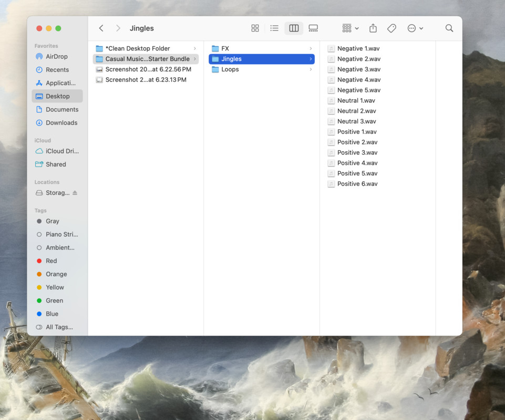Image resolution: width=505 pixels, height=420 pixels.
Task: Go forward with the right chevron
Action: pos(118,28)
